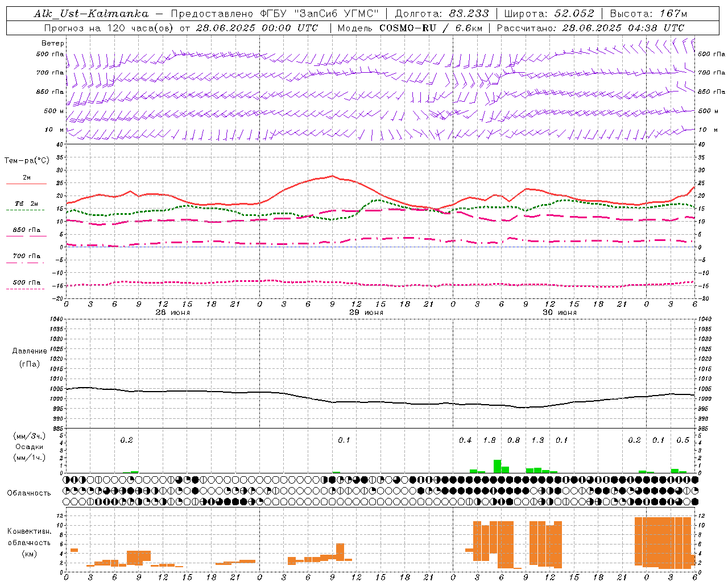Click the precipitation value 1.8
The image size is (728, 582).
point(489,440)
